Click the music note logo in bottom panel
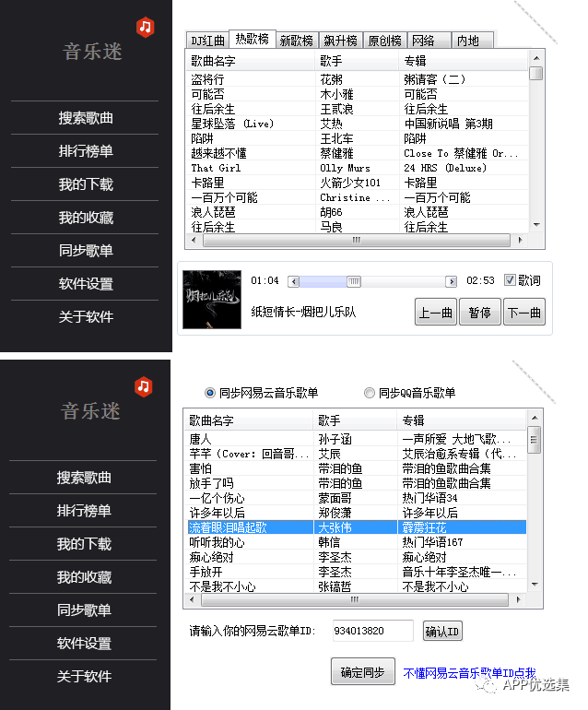The image size is (588, 710). click(144, 386)
